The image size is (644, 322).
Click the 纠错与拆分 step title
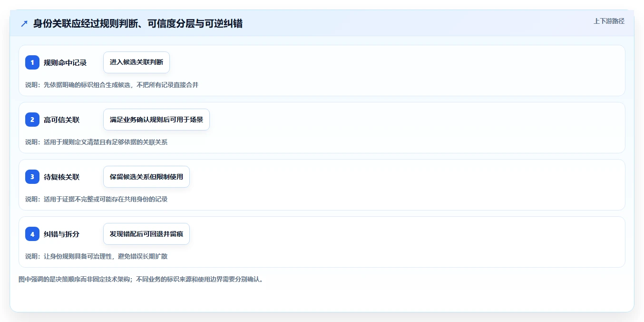pos(62,234)
